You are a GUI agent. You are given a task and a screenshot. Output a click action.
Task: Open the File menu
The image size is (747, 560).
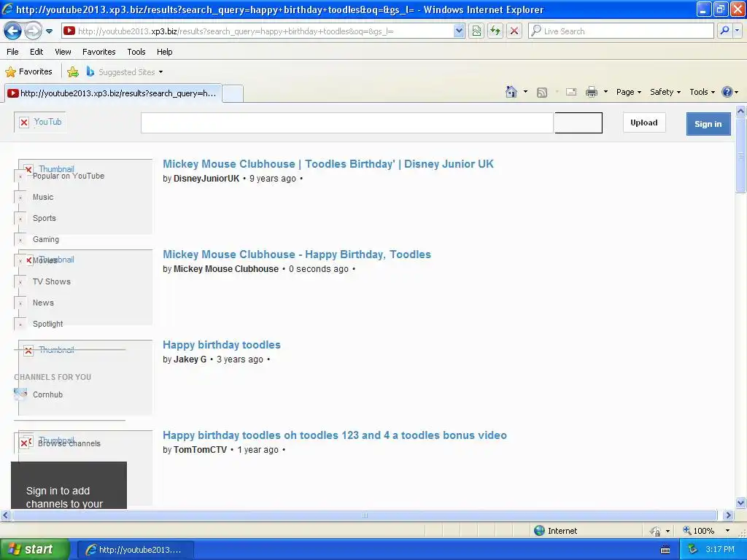tap(13, 52)
